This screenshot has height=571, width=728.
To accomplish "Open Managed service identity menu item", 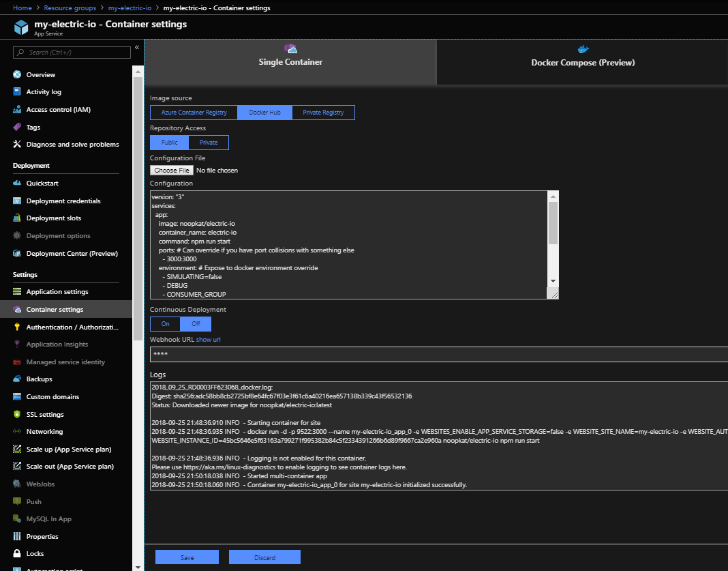I will click(x=66, y=362).
